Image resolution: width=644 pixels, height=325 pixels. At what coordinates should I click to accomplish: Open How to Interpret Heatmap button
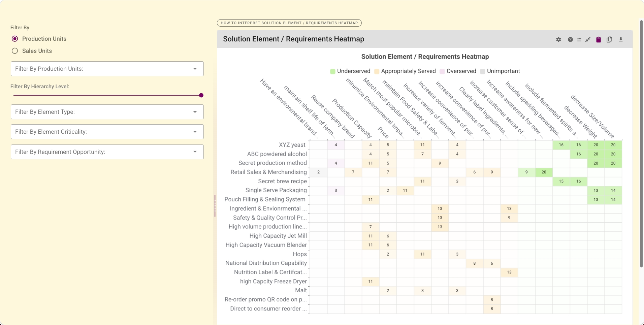(x=289, y=23)
